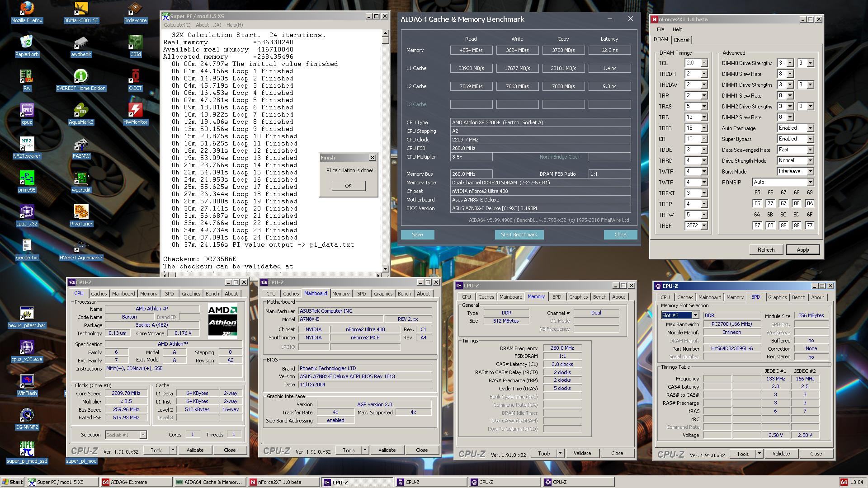Expand the DIMM0 Slew Rate dropdown
Viewport: 868px width, 488px height.
click(790, 74)
